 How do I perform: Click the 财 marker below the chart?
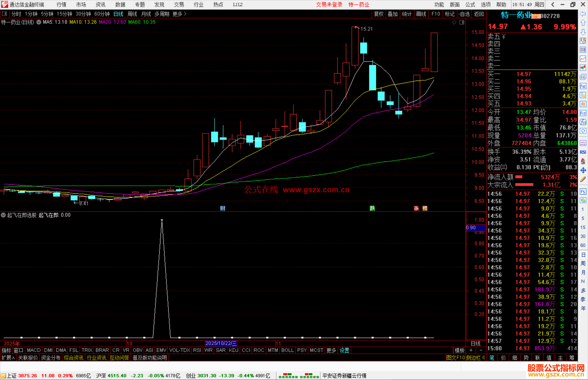coord(222,208)
